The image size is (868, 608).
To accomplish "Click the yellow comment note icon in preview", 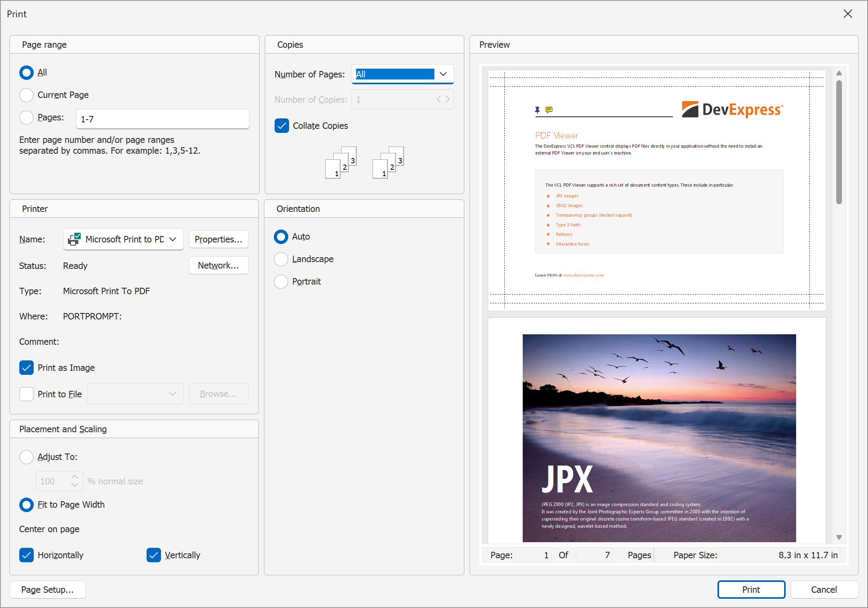I will [x=549, y=110].
